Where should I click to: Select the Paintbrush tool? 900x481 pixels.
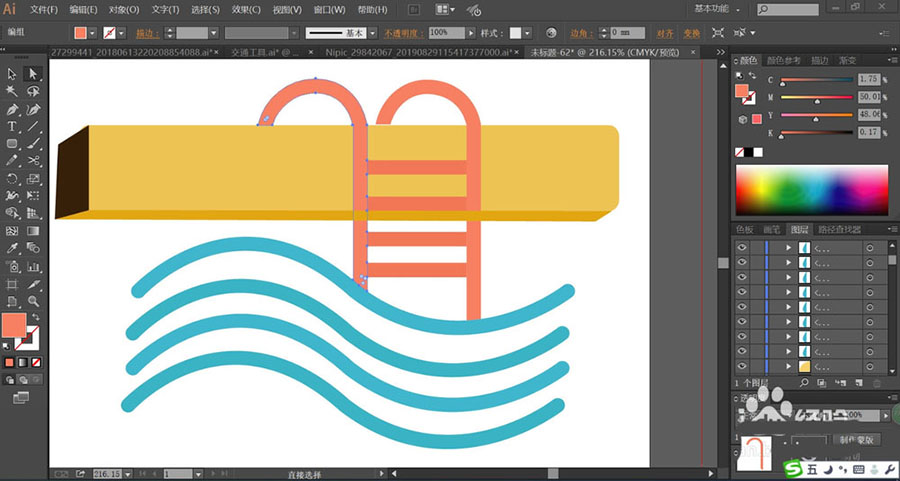coord(33,143)
